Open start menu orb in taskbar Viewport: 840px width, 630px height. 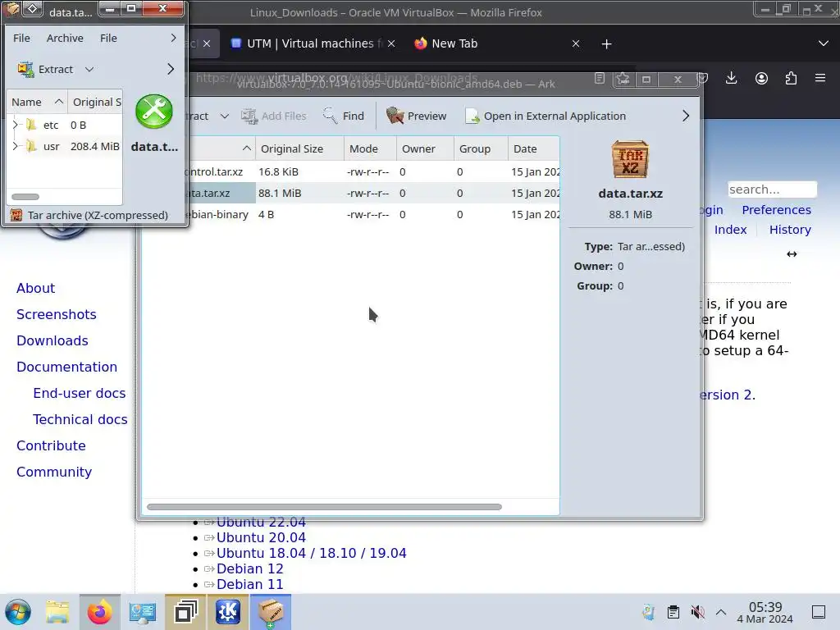click(x=18, y=612)
